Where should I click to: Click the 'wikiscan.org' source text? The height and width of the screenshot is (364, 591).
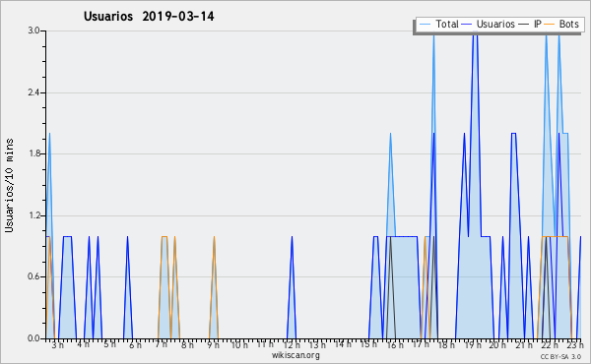(295, 355)
